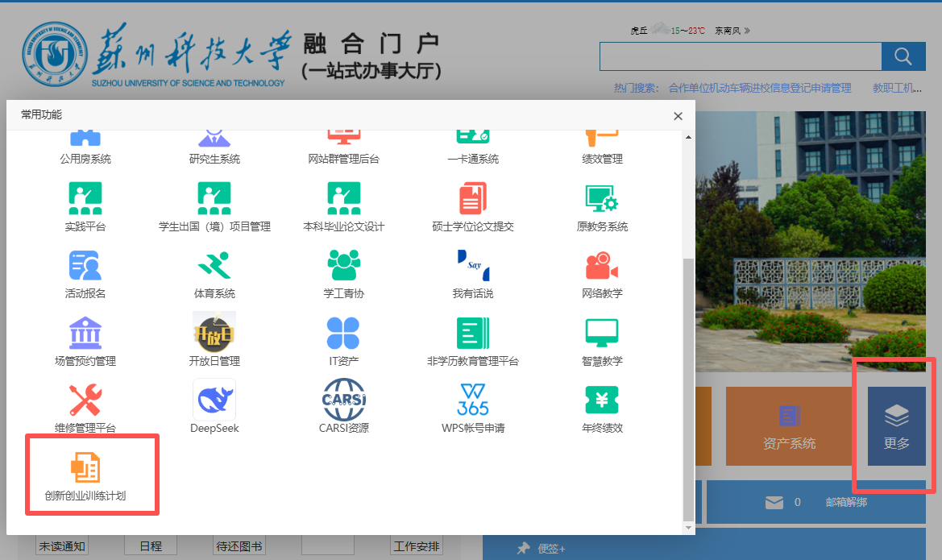This screenshot has height=560, width=942.
Task: Click the 资产系统 tile
Action: pyautogui.click(x=789, y=425)
